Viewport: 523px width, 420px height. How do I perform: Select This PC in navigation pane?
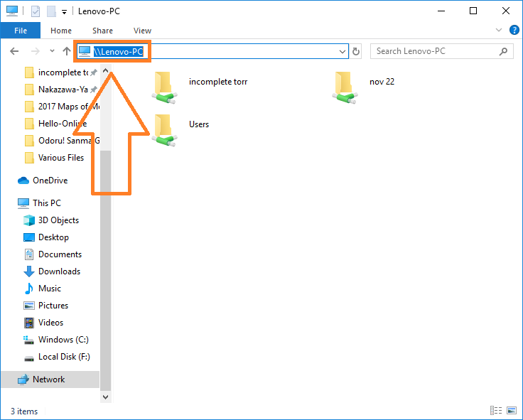click(x=47, y=203)
